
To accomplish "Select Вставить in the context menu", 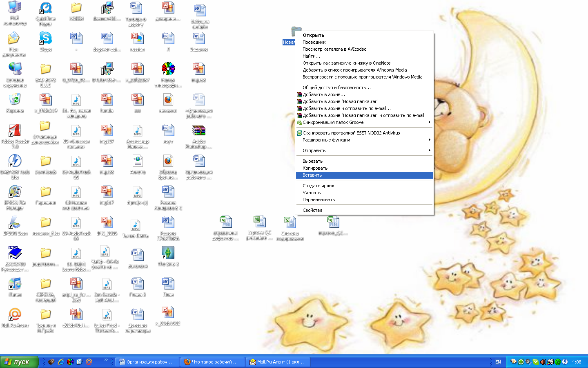I will click(364, 175).
